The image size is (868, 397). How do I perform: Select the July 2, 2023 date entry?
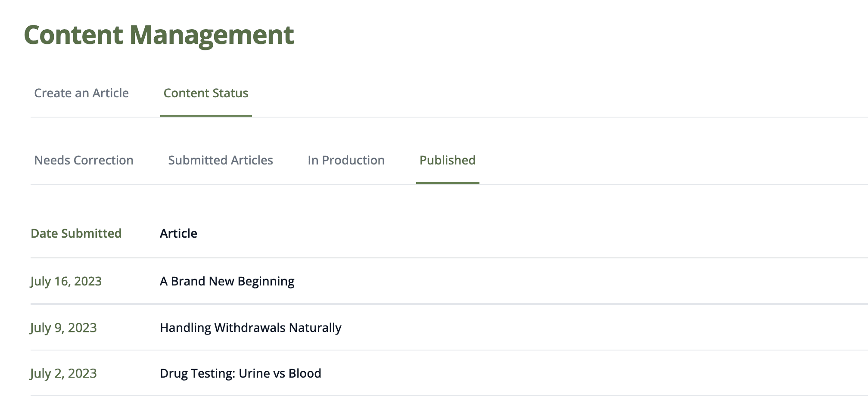[x=63, y=373]
